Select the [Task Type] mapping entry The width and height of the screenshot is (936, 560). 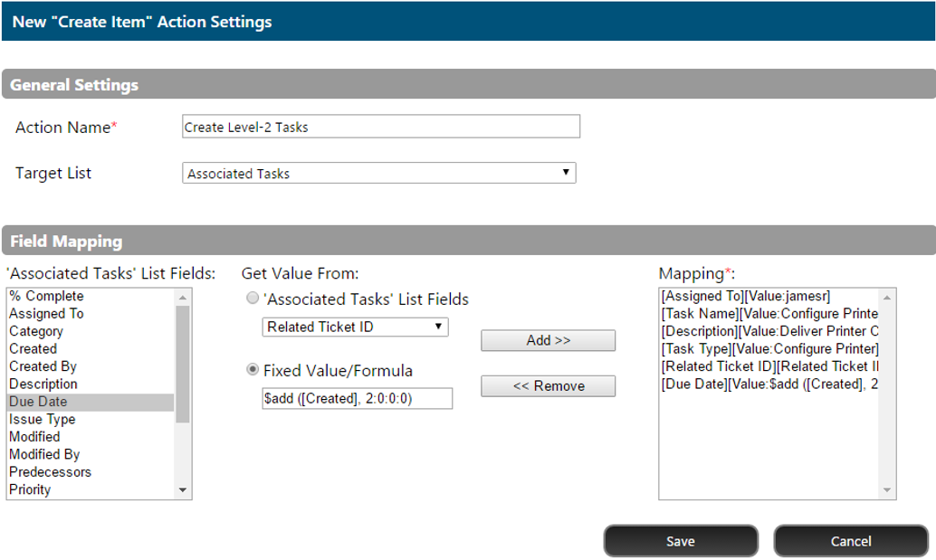[769, 349]
